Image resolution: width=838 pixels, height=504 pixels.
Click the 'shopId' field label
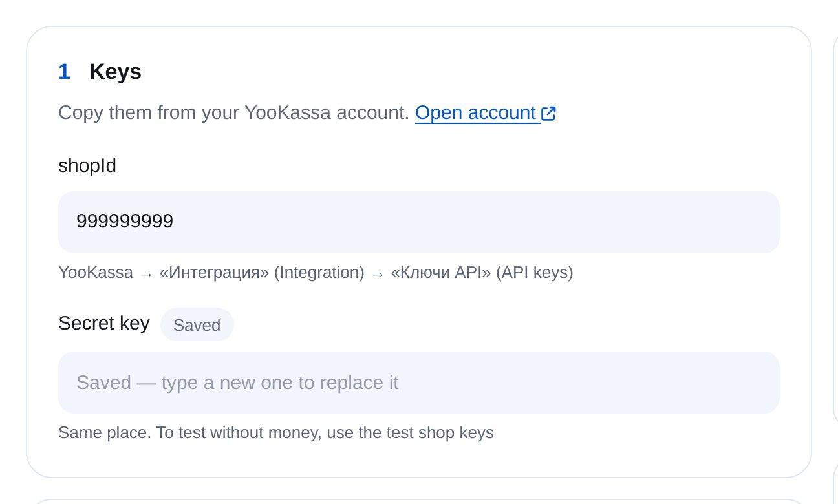(x=87, y=166)
